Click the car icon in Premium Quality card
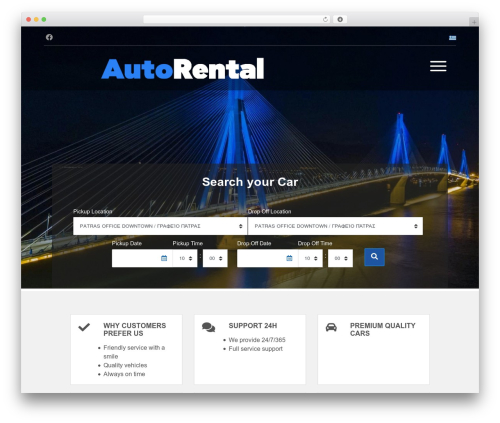Screen dimensions: 500x423 pyautogui.click(x=331, y=327)
